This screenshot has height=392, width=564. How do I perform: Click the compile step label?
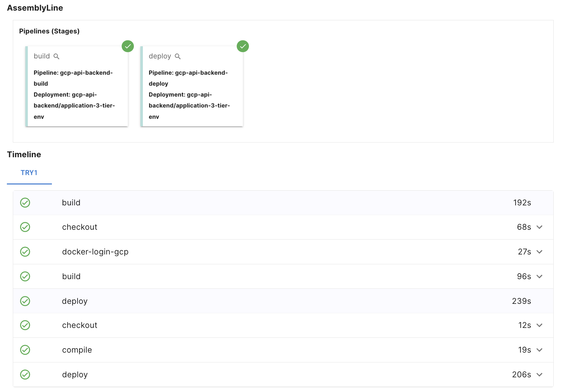[x=77, y=350]
